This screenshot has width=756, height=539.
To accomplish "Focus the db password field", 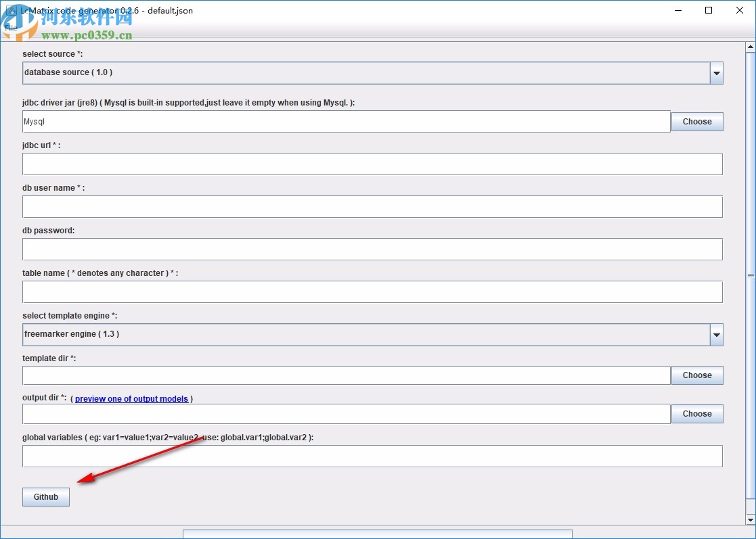I will 372,250.
